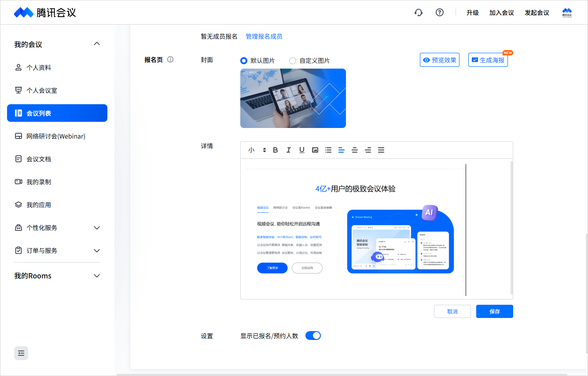Align text left in the editor
This screenshot has height=376, width=588.
click(x=342, y=150)
